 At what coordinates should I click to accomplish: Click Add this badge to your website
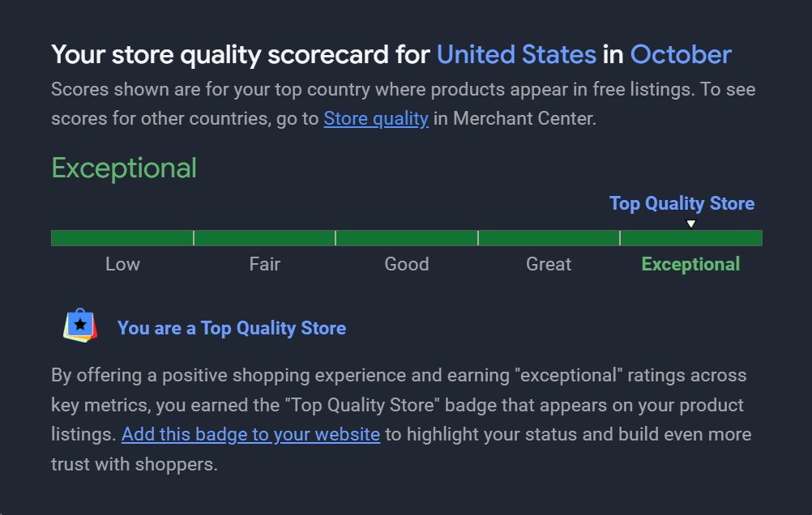click(250, 434)
